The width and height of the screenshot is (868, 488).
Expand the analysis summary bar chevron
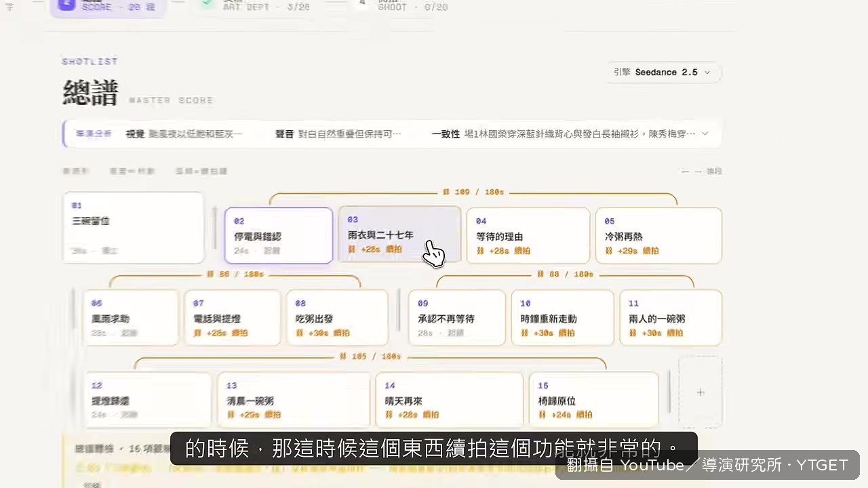[705, 134]
